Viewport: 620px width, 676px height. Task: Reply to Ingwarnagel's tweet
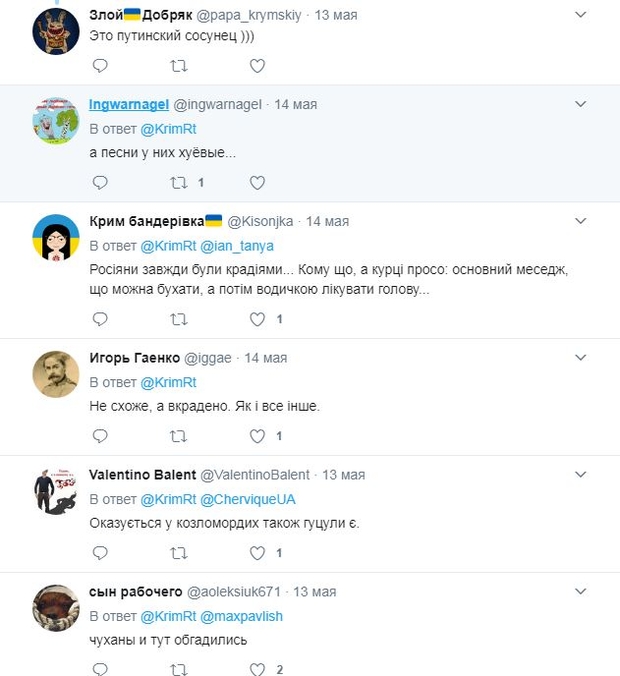pyautogui.click(x=100, y=183)
